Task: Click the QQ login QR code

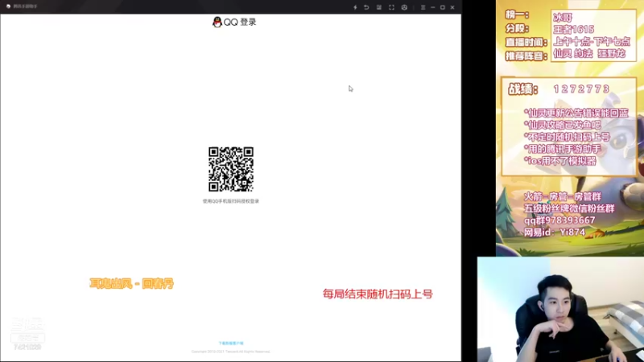Action: pos(231,169)
